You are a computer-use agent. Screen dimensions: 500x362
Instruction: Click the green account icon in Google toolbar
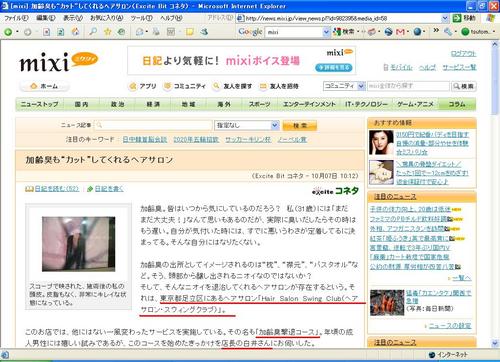[x=465, y=32]
